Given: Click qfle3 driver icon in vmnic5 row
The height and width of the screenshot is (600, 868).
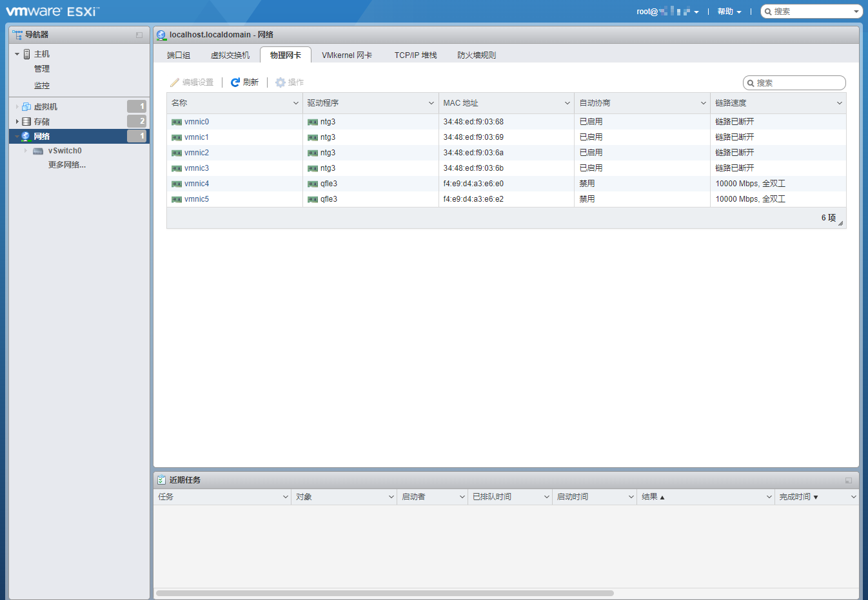Looking at the screenshot, I should pyautogui.click(x=313, y=199).
